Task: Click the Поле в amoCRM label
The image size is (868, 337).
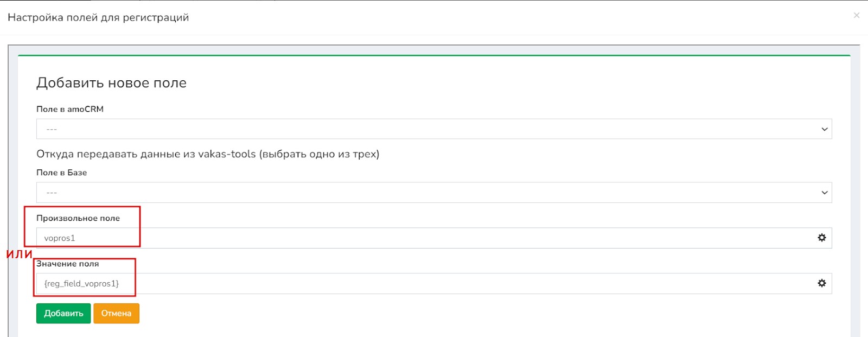Action: click(x=69, y=109)
